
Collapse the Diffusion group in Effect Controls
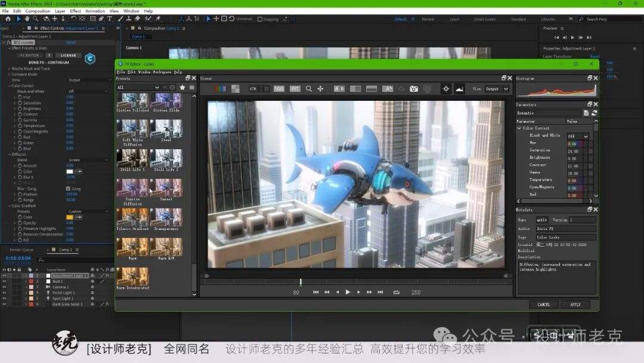(x=10, y=155)
